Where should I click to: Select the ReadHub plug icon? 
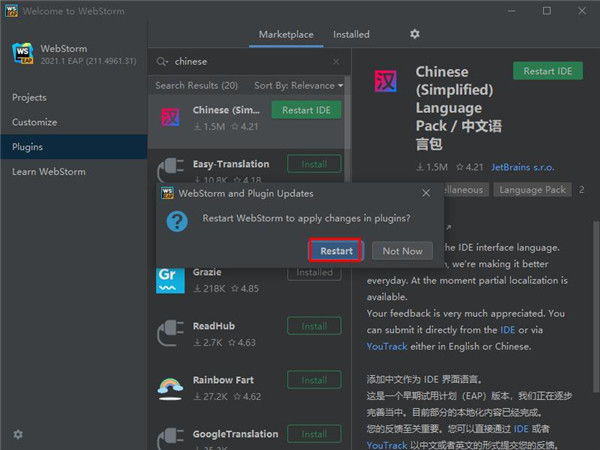(171, 334)
